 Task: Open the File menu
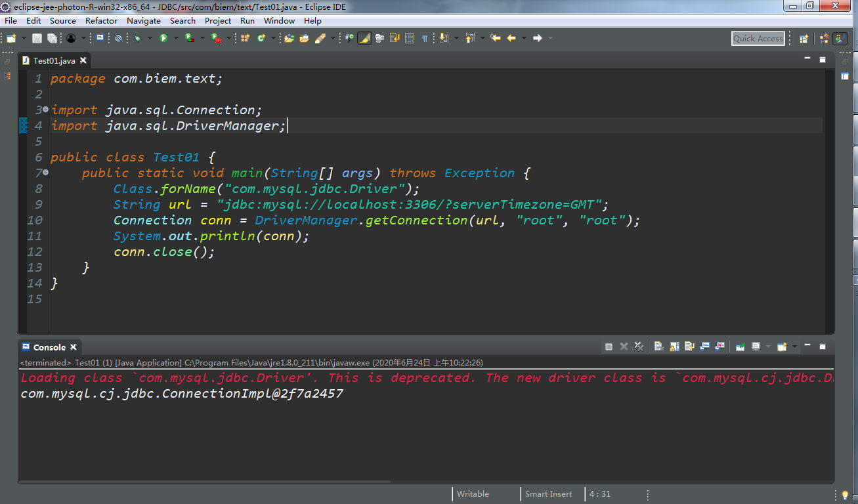pyautogui.click(x=11, y=20)
